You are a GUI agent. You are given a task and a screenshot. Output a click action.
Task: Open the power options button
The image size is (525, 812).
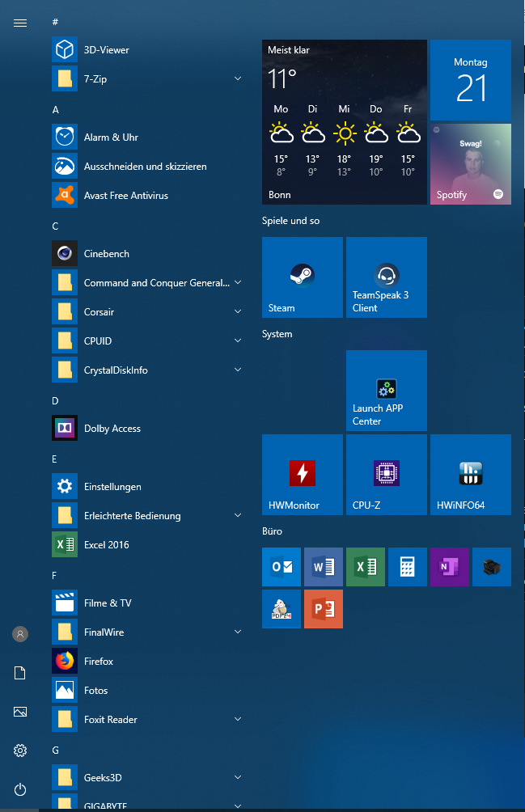click(x=20, y=789)
